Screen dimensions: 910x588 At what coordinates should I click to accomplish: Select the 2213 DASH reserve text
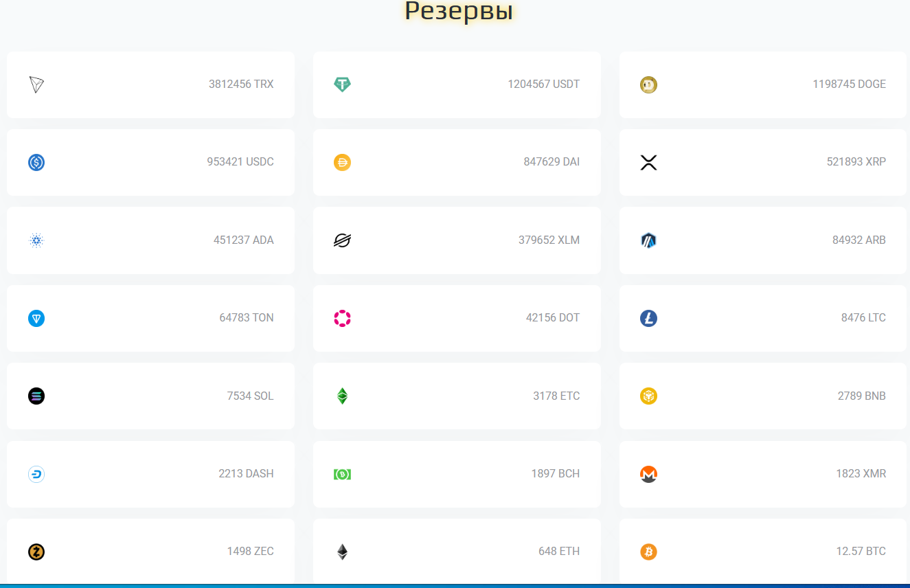tap(246, 473)
